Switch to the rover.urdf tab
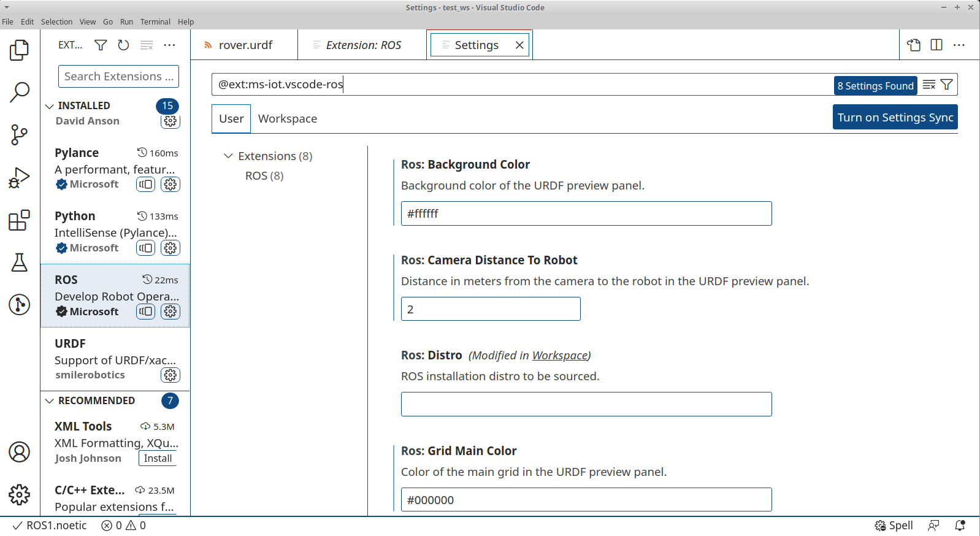 pyautogui.click(x=244, y=45)
